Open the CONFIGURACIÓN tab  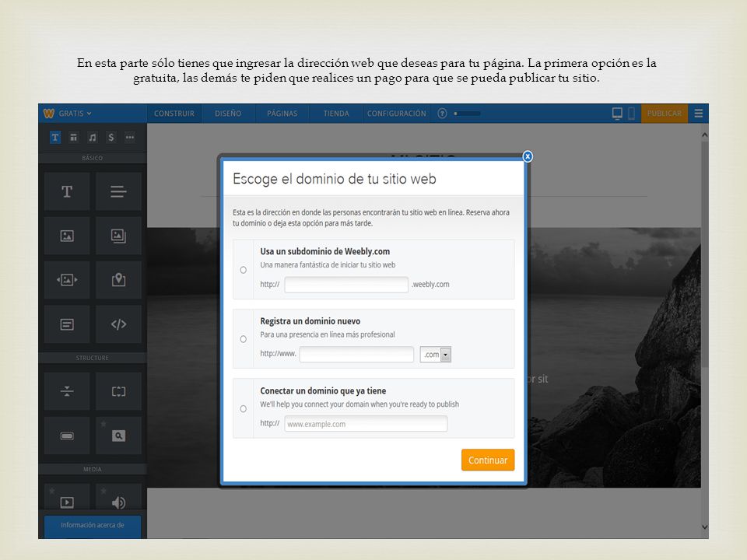pyautogui.click(x=396, y=114)
